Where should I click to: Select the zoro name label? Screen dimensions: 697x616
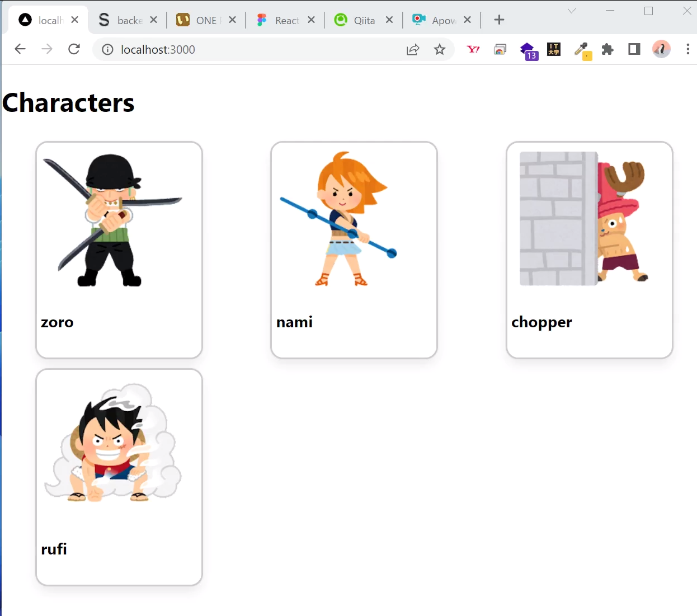click(57, 322)
